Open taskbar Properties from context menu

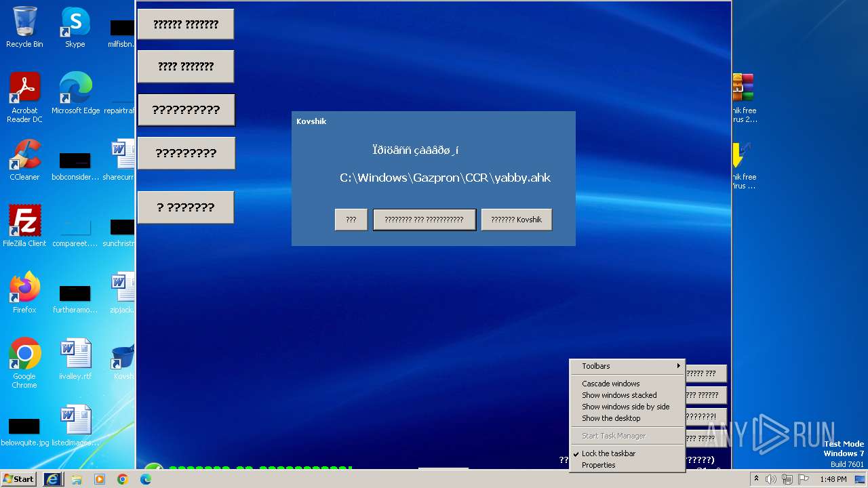point(627,465)
